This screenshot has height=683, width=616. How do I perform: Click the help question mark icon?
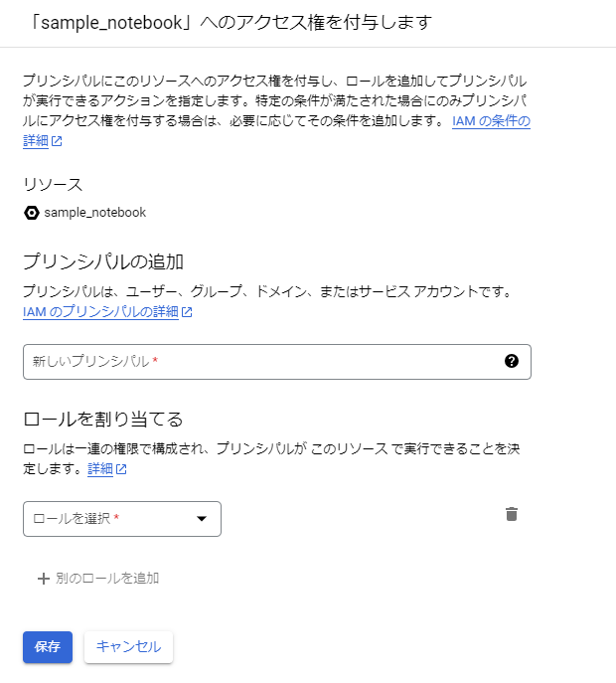pos(512,361)
